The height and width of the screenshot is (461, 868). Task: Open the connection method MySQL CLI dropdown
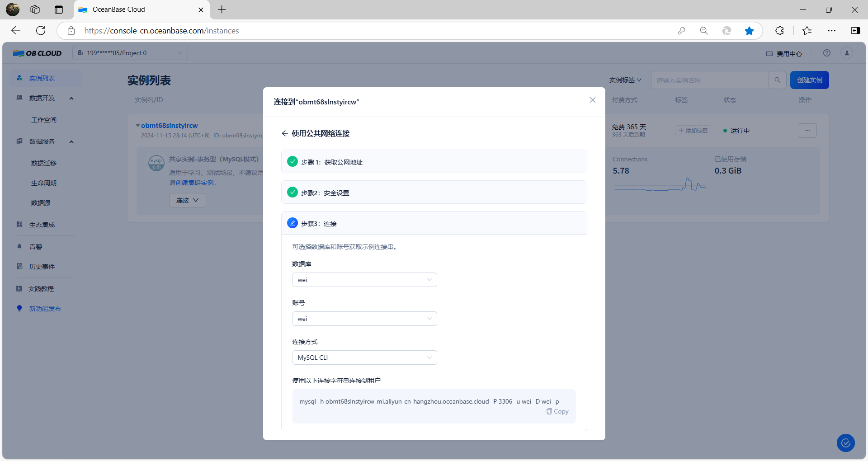coord(364,358)
